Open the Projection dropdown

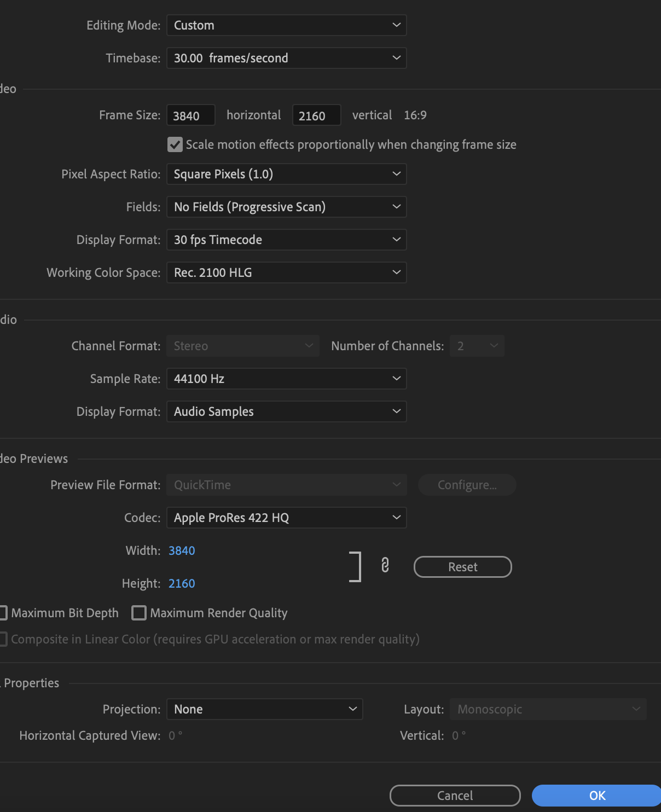pyautogui.click(x=265, y=709)
